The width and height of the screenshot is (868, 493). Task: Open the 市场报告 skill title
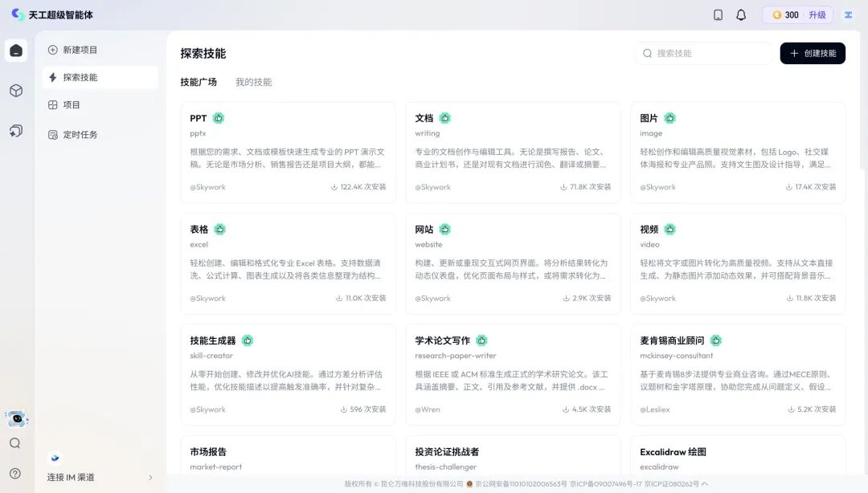click(208, 452)
